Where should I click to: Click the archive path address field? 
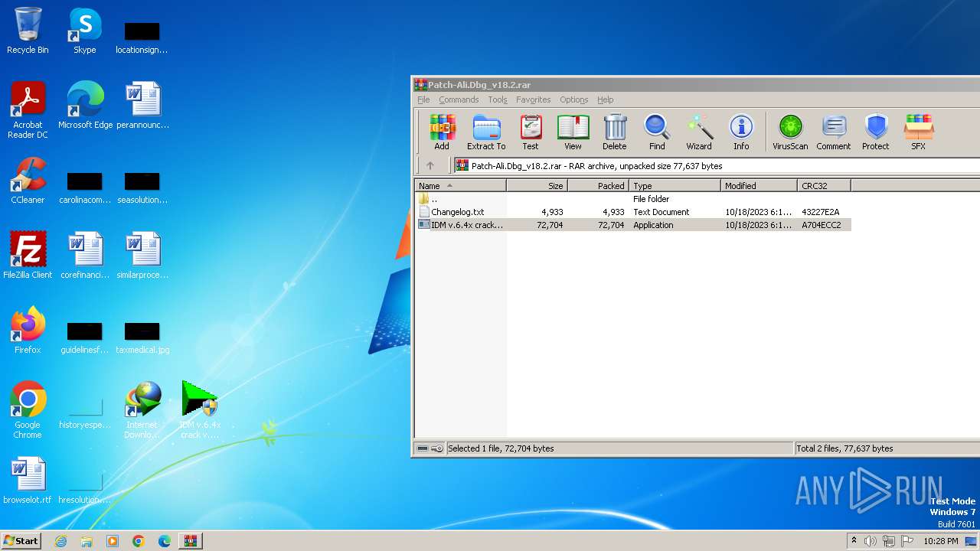point(716,165)
